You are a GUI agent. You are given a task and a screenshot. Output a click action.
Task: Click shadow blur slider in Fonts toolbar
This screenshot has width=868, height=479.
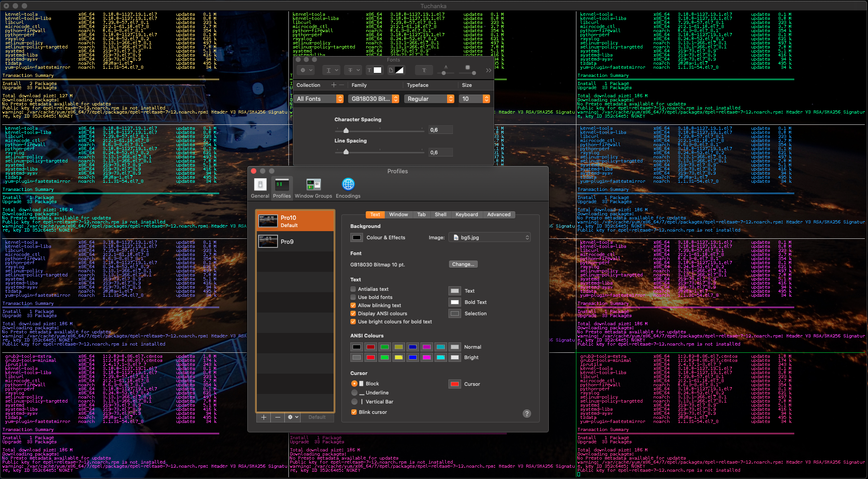pos(468,72)
